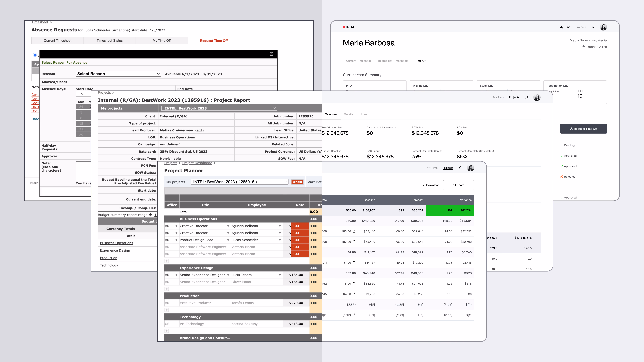644x362 pixels.
Task: Click green highlighted variance cell $82,734
Action: [x=466, y=210]
